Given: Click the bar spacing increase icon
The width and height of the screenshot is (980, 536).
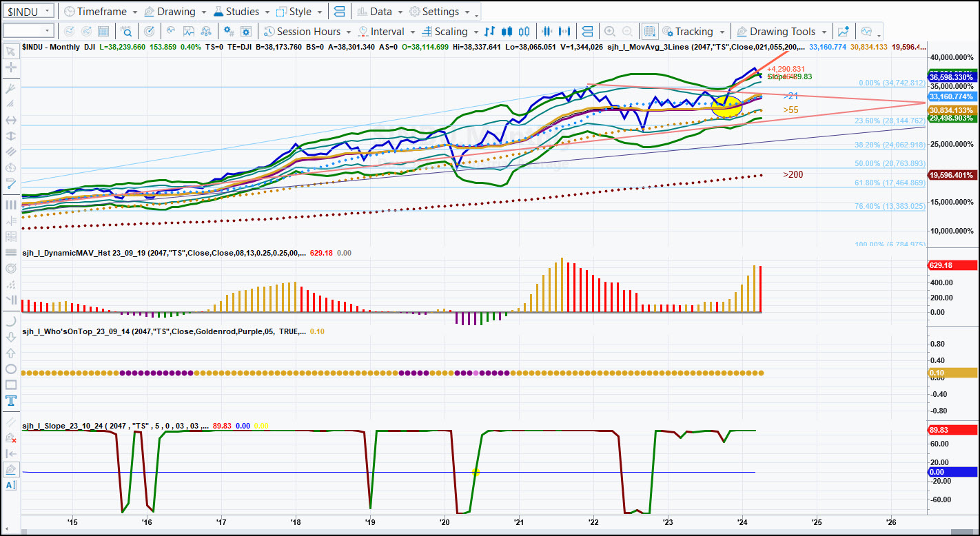Looking at the screenshot, I should [x=566, y=32].
